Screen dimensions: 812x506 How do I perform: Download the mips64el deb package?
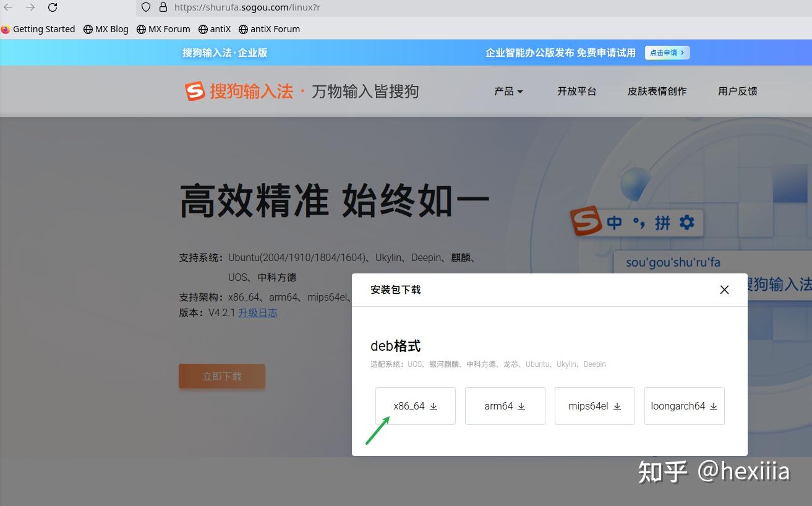pos(594,406)
